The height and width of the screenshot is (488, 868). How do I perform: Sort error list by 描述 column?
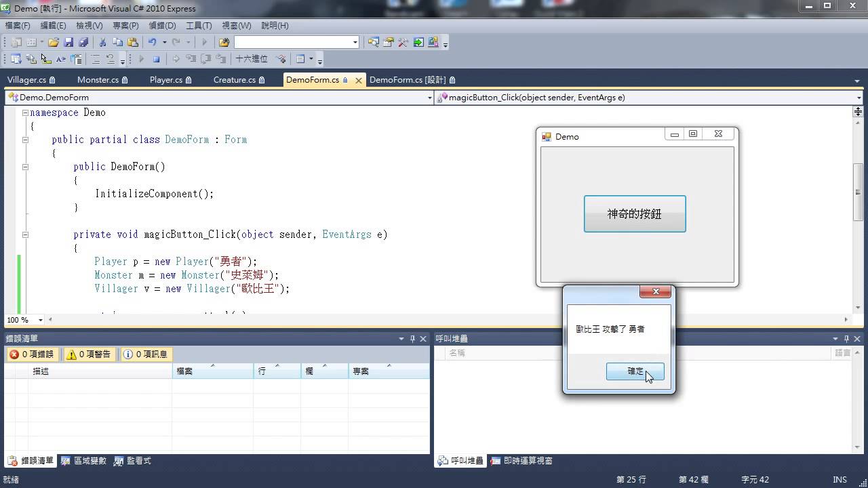pyautogui.click(x=100, y=371)
